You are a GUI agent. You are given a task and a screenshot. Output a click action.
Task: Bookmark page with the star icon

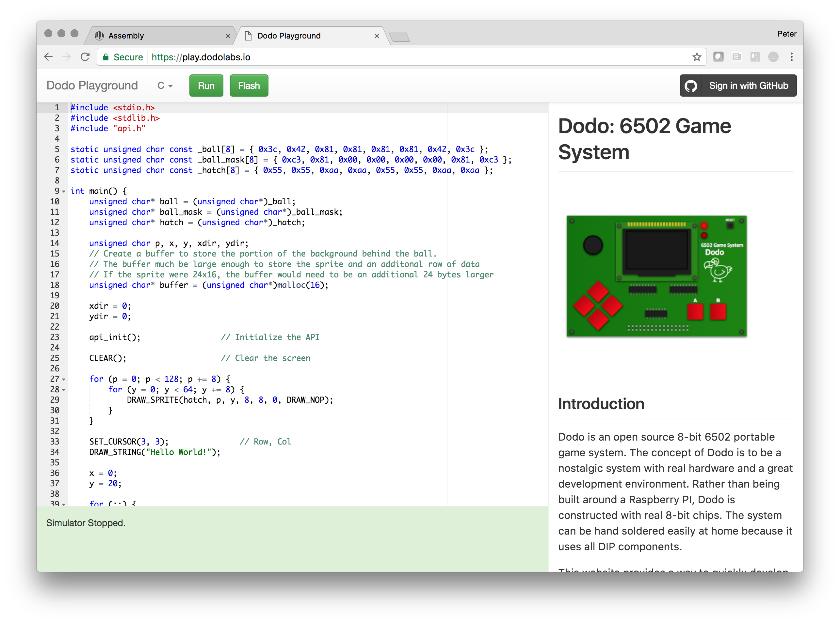[696, 57]
